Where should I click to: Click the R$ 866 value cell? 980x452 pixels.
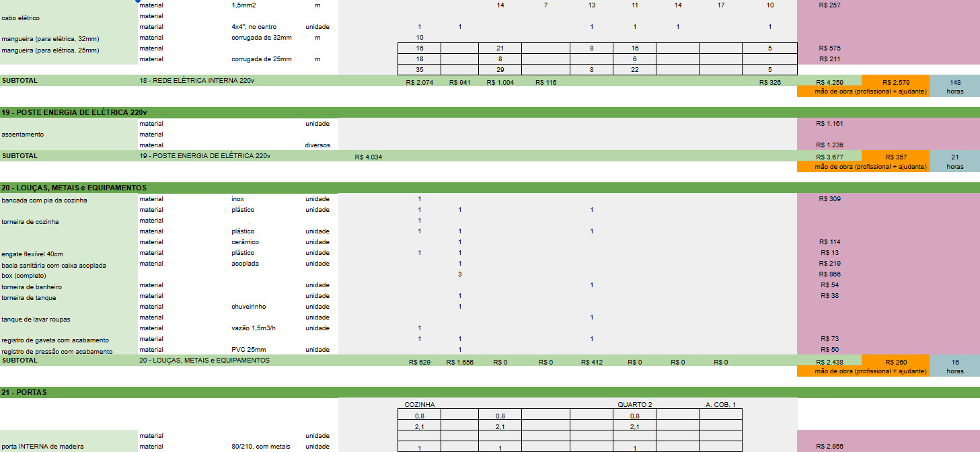pos(829,274)
